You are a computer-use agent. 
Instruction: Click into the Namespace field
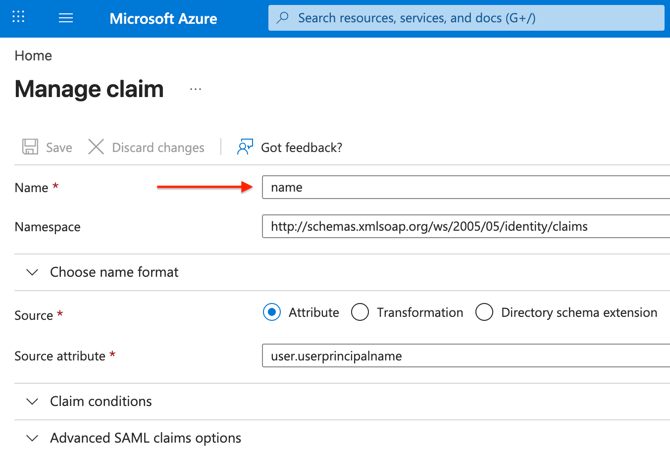465,227
